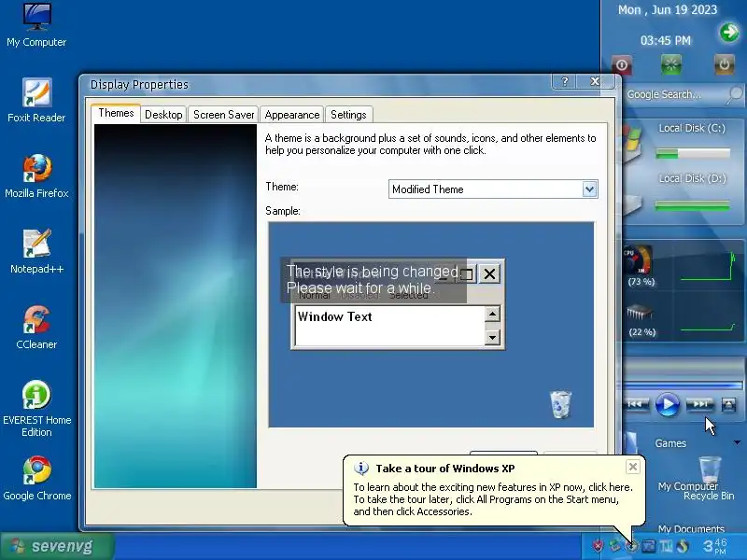
Task: Click the Display Properties help question-mark button
Action: 564,81
